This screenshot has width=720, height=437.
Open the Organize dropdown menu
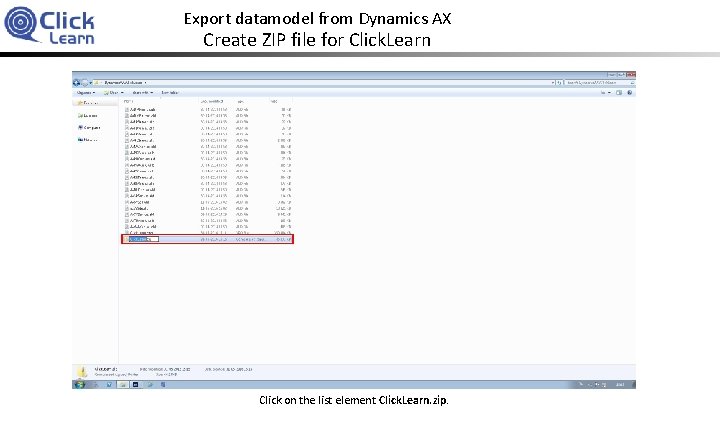point(86,93)
